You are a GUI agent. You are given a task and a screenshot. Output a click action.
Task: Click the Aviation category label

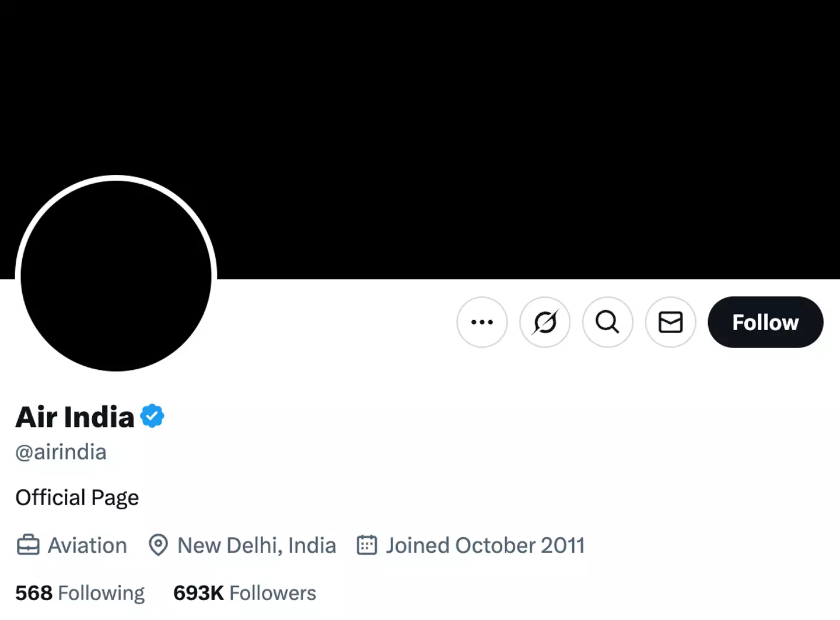(x=87, y=545)
